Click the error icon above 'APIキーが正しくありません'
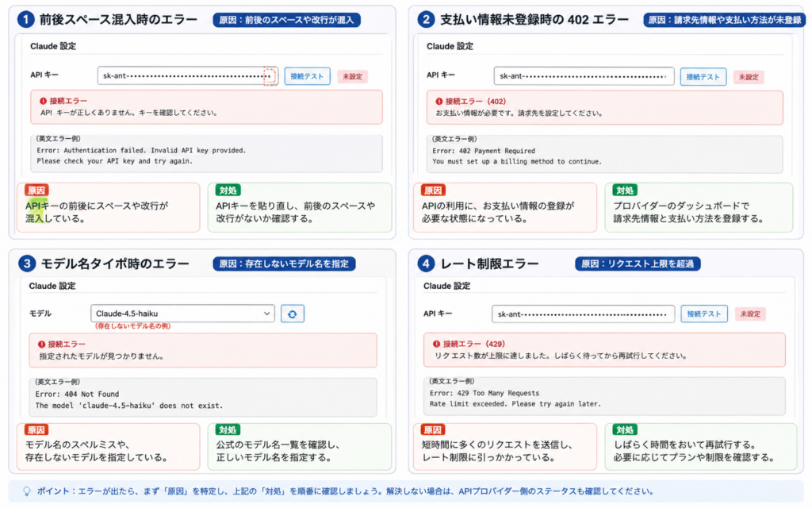 point(43,101)
